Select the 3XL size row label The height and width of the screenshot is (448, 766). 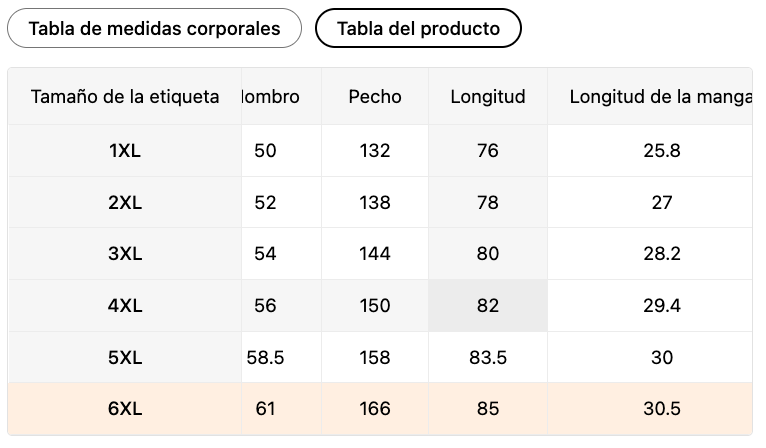(x=125, y=254)
